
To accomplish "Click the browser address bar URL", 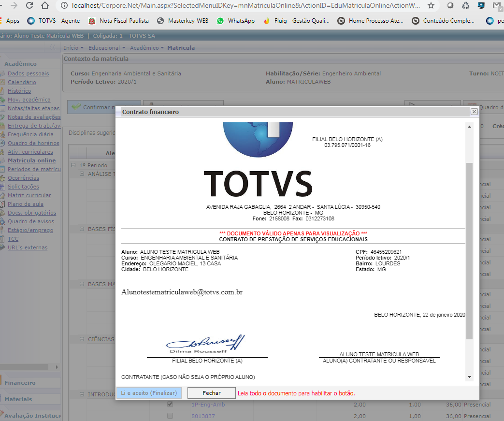I will [245, 5].
